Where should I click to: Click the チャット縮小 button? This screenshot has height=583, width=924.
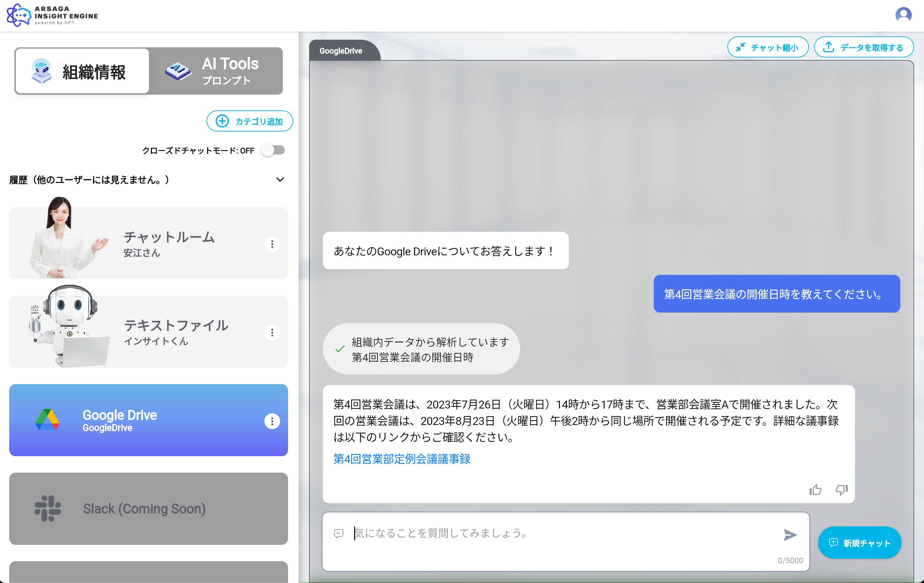point(767,48)
